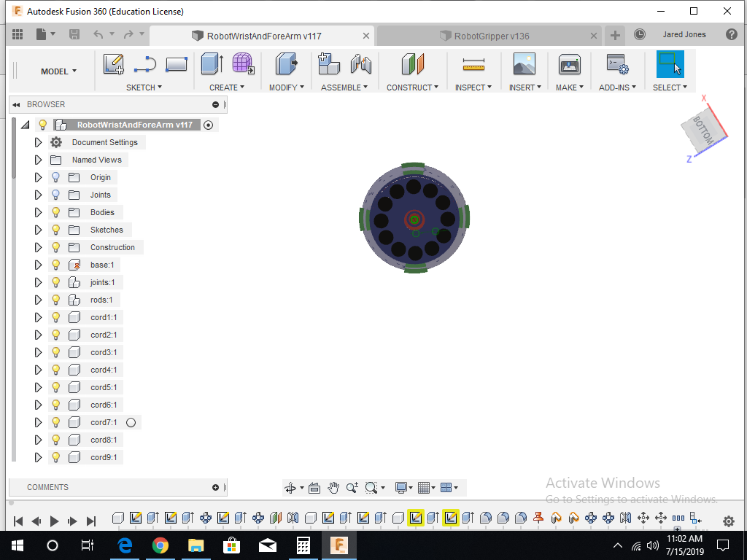Click the Save icon
The width and height of the screenshot is (747, 560).
tap(74, 34)
